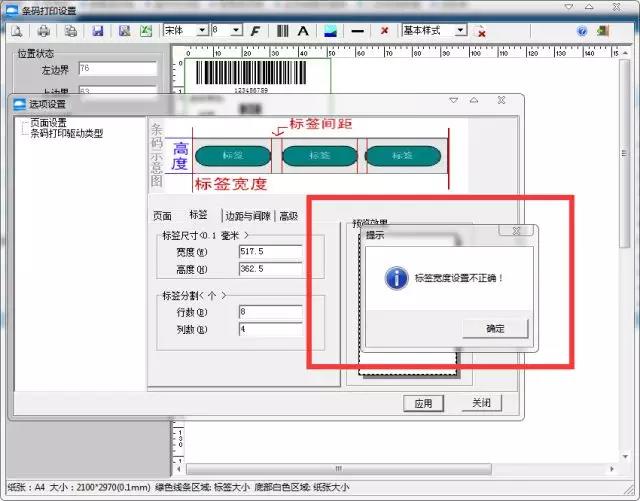Click the 宽度 label width input field
The image size is (640, 501).
coord(270,252)
